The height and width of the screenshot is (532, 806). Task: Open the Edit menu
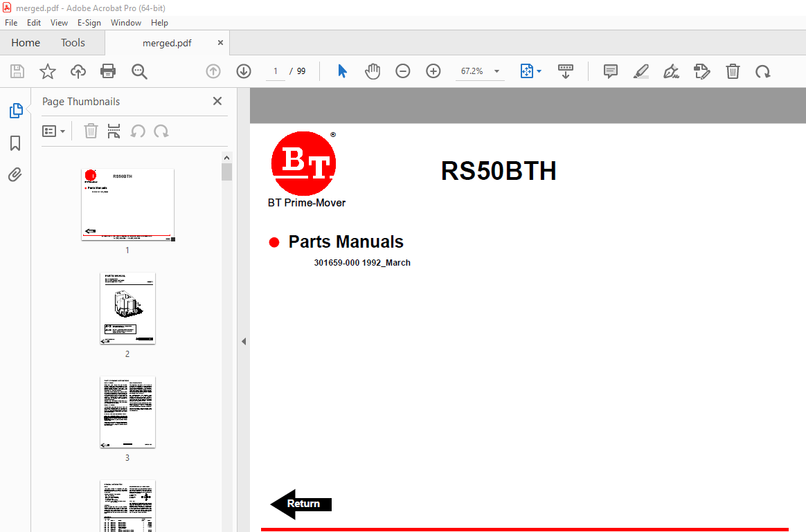tap(34, 23)
